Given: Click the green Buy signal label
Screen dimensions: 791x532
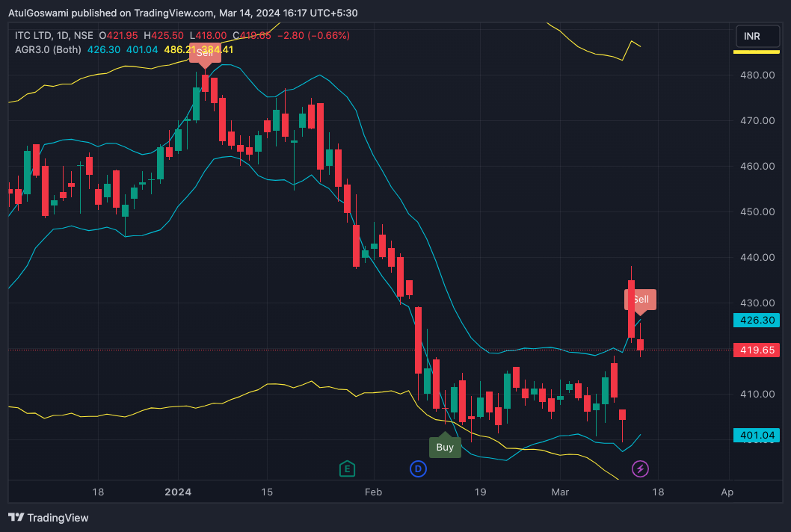Looking at the screenshot, I should pos(445,446).
